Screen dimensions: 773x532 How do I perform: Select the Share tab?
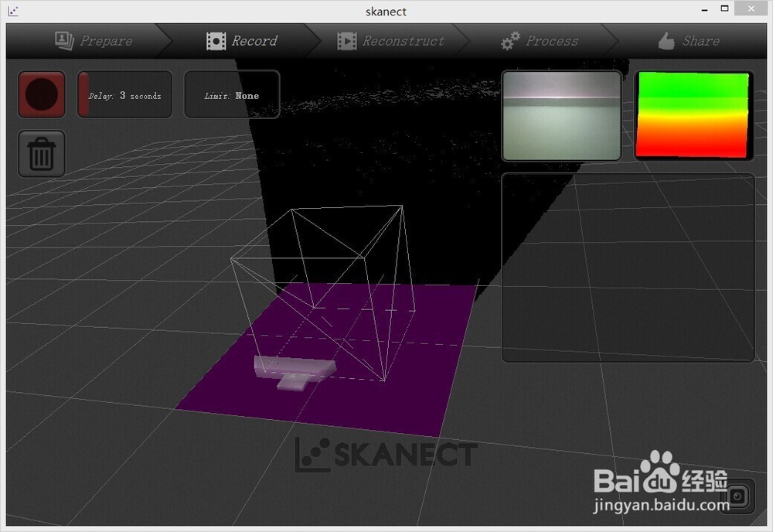click(689, 41)
